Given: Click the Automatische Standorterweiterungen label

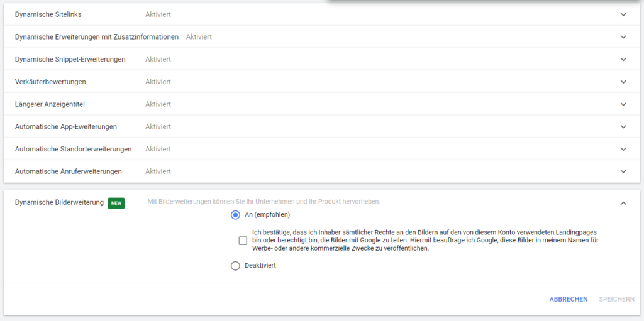Looking at the screenshot, I should (x=73, y=150).
